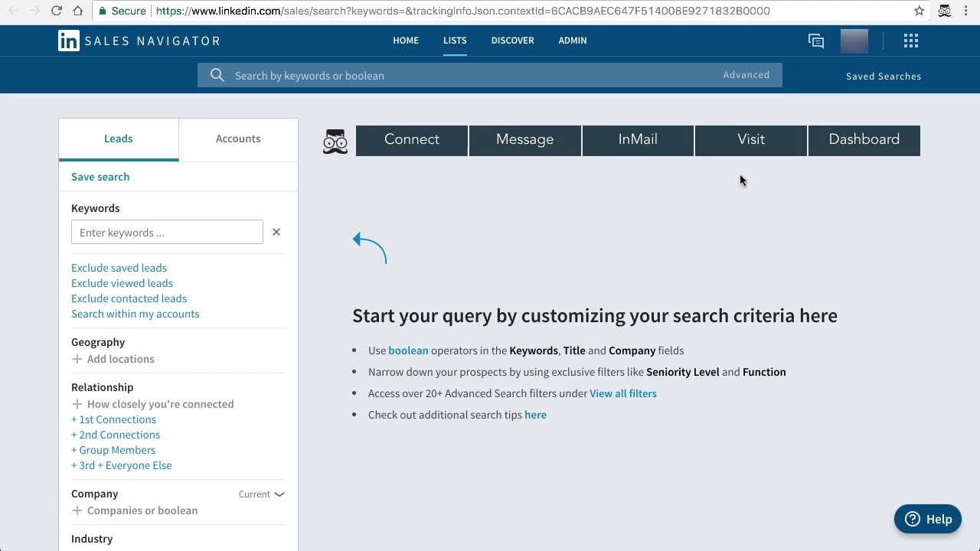The image size is (980, 551).
Task: Click the LinkedIn Sales Navigator logo
Action: point(139,41)
